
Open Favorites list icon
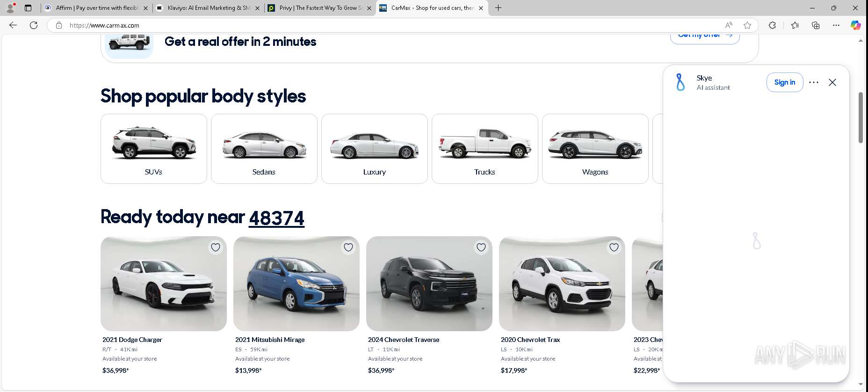click(795, 25)
